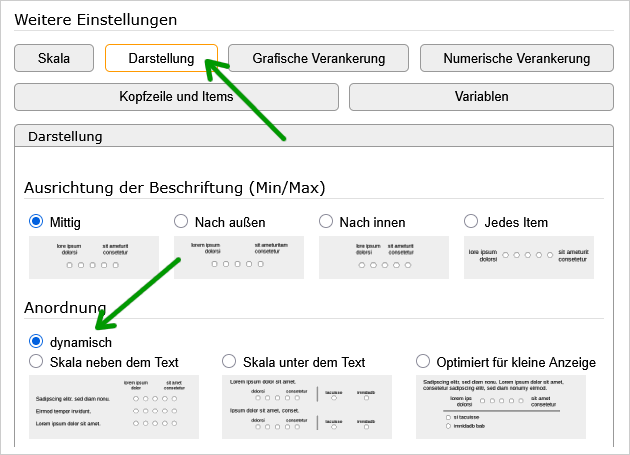Select dynamisch arrangement radio button

[36, 341]
